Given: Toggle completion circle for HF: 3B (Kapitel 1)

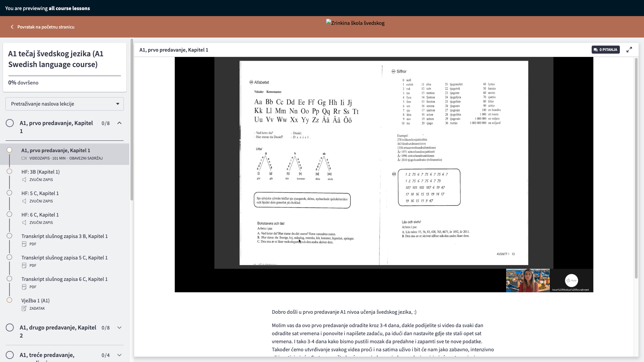Looking at the screenshot, I should [9, 171].
